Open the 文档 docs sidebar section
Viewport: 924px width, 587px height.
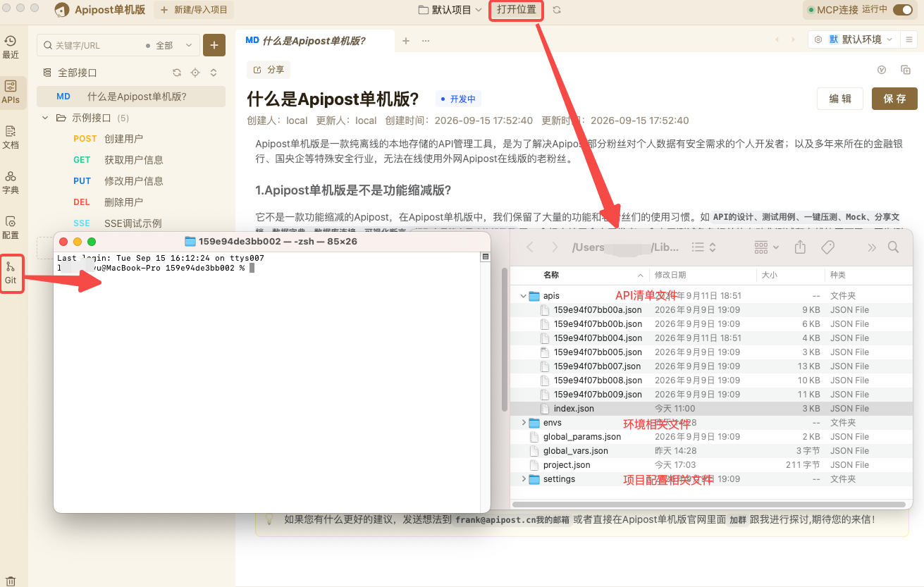(11, 137)
